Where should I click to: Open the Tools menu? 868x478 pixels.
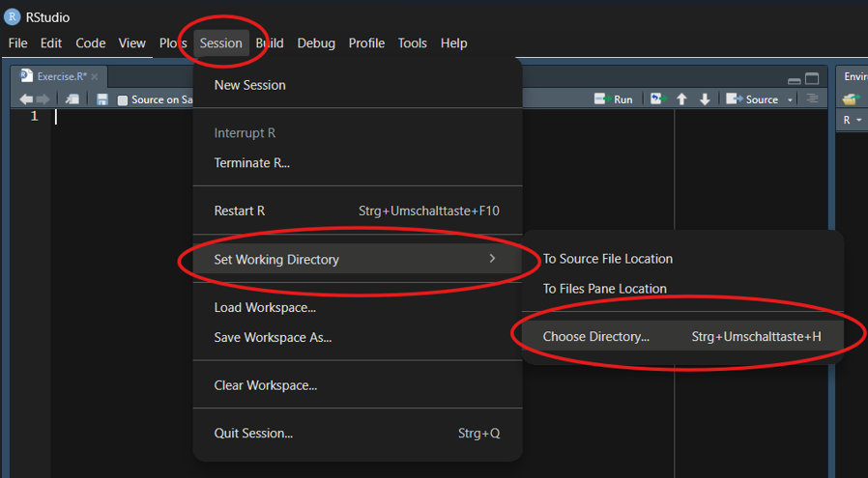coord(413,43)
